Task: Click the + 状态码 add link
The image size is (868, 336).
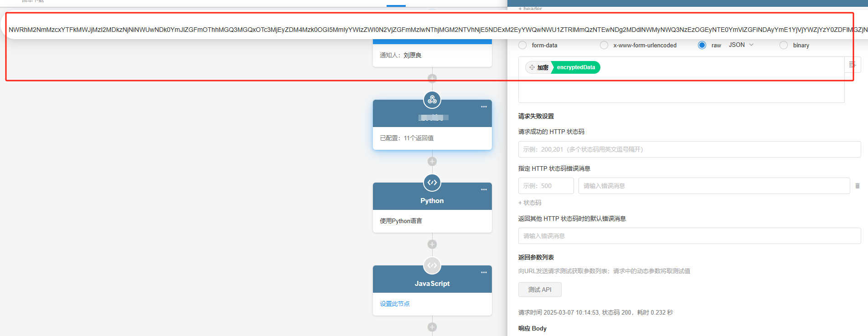Action: (530, 203)
